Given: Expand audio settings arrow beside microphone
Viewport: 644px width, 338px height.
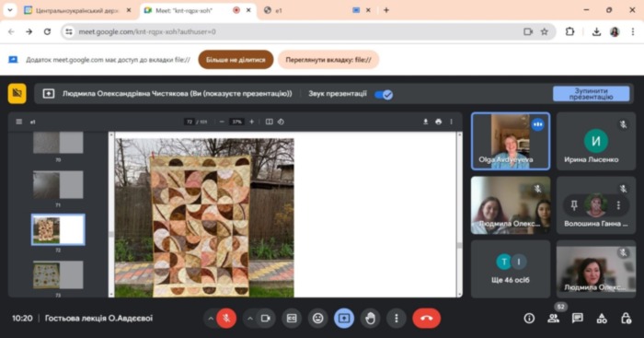Looking at the screenshot, I should [211, 319].
